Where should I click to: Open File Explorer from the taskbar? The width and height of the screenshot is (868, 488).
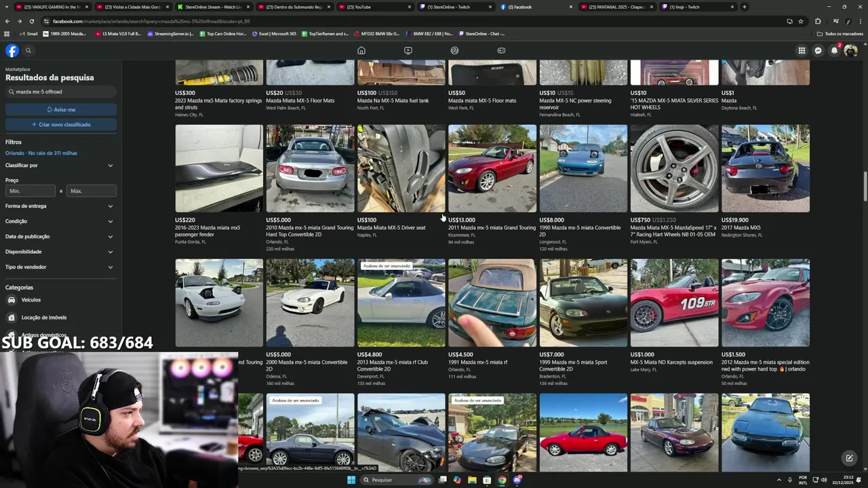pos(472,480)
